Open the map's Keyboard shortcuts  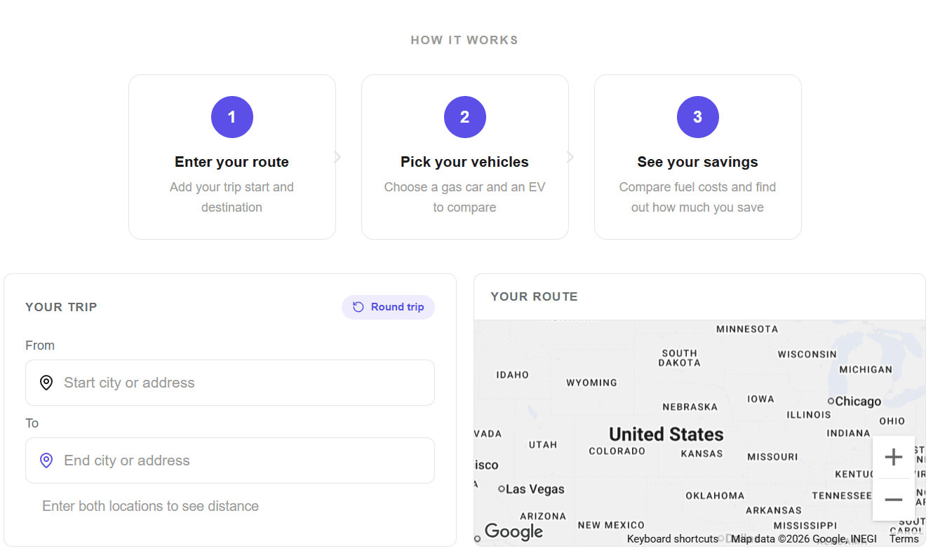click(673, 539)
